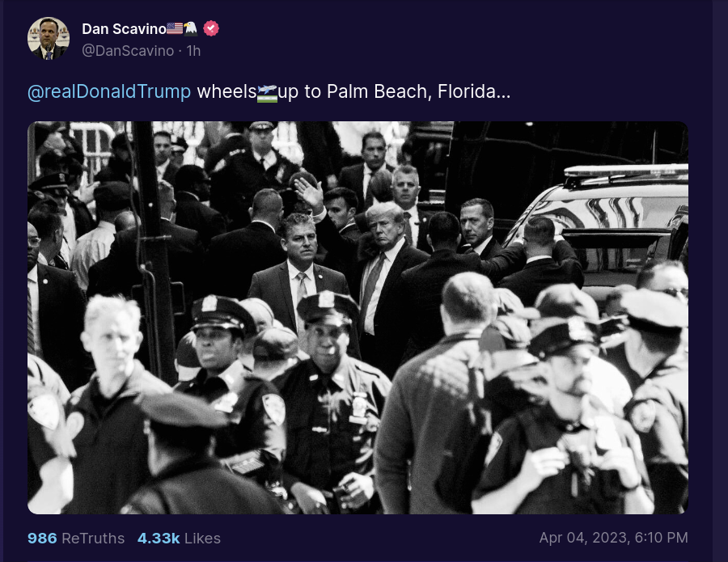
Task: Click the words up to in post text
Action: 299,92
